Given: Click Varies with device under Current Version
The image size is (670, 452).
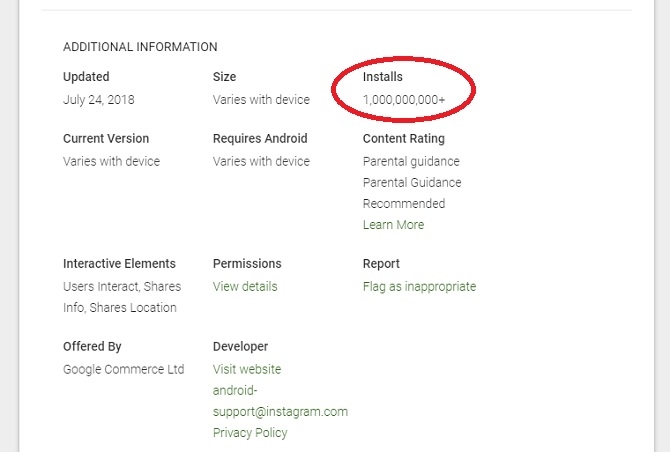Looking at the screenshot, I should (x=111, y=161).
